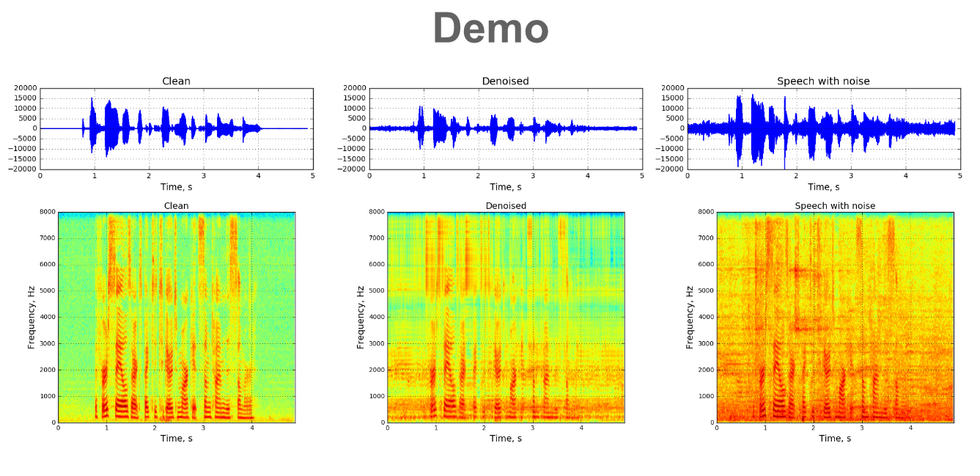The height and width of the screenshot is (476, 980).
Task: Click the 4000 tick on noisy spectrogram axis
Action: click(x=704, y=317)
